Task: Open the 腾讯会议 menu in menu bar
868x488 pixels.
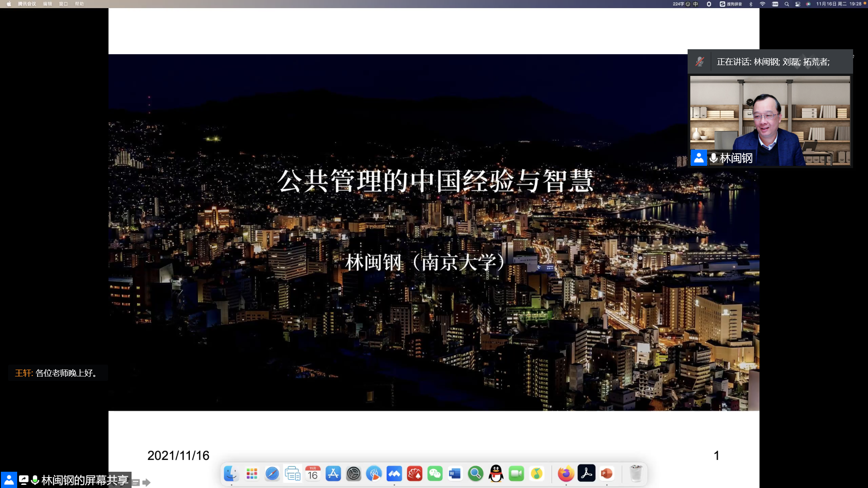Action: coord(27,4)
